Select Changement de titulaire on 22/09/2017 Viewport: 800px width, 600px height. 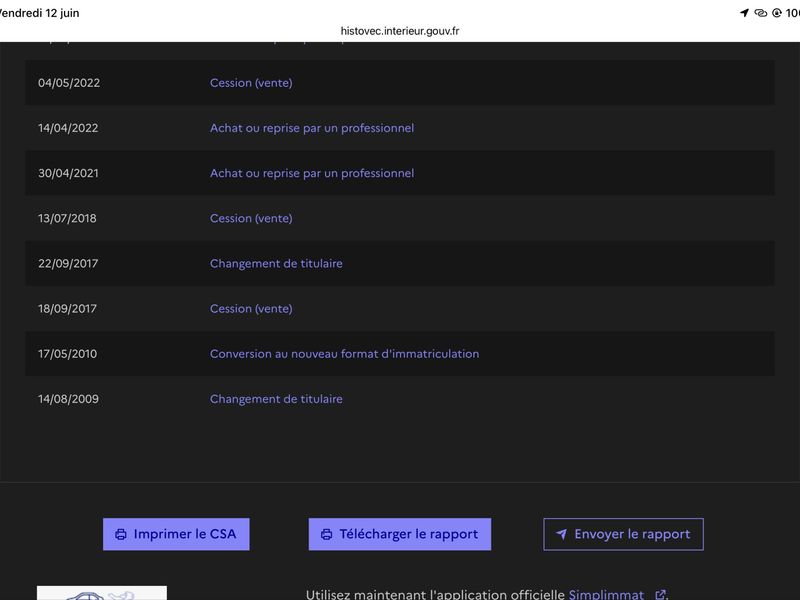point(276,263)
